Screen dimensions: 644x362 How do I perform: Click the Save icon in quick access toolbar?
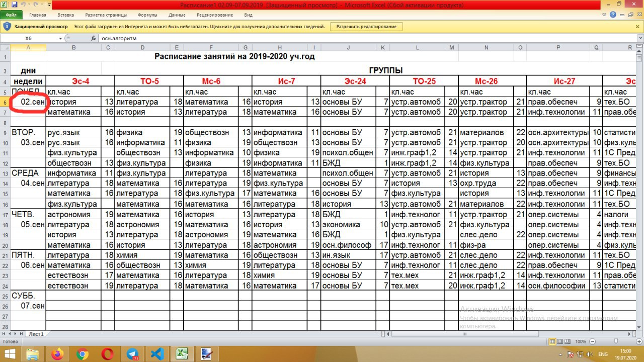click(14, 5)
